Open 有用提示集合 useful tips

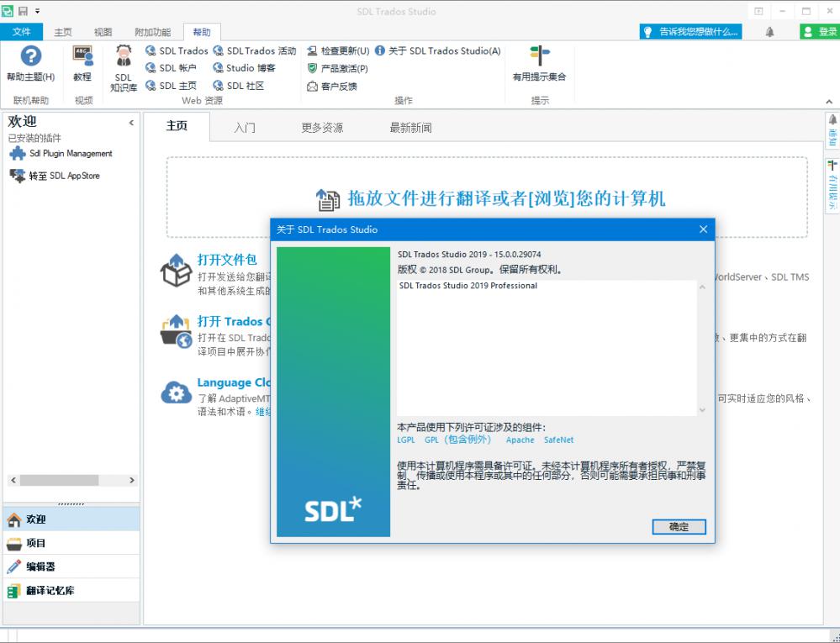tap(540, 64)
